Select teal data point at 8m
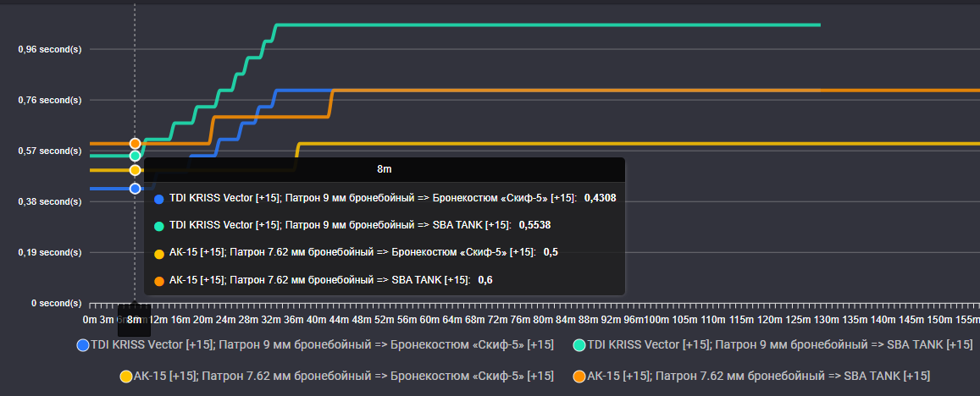The width and height of the screenshot is (980, 396). tap(135, 156)
